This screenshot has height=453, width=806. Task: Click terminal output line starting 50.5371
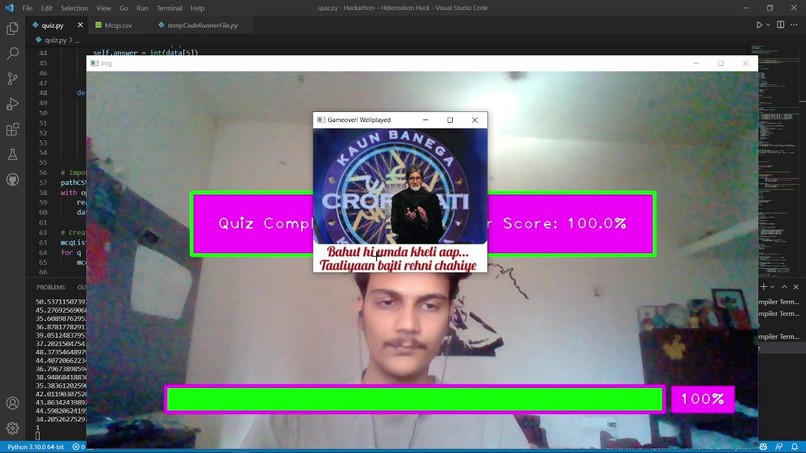tap(61, 301)
